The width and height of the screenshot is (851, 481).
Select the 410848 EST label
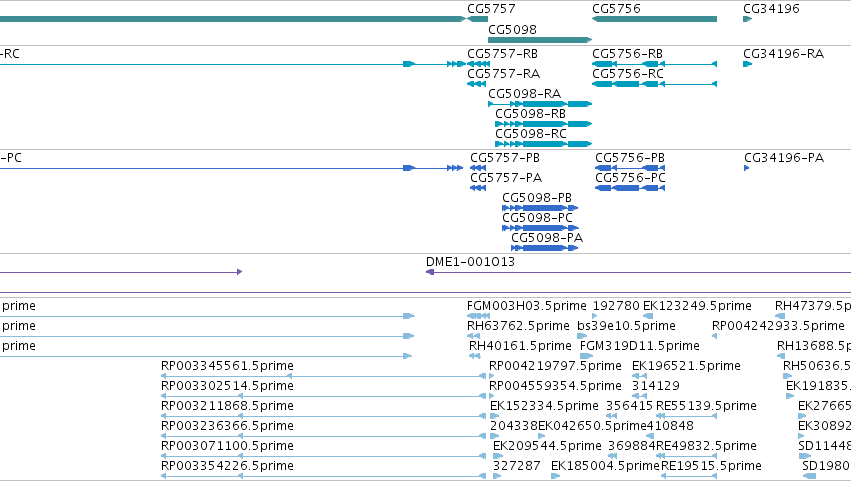[670, 426]
